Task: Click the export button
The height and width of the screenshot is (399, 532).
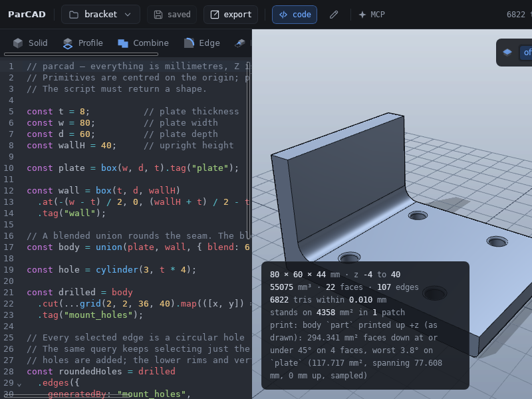Action: (x=231, y=14)
